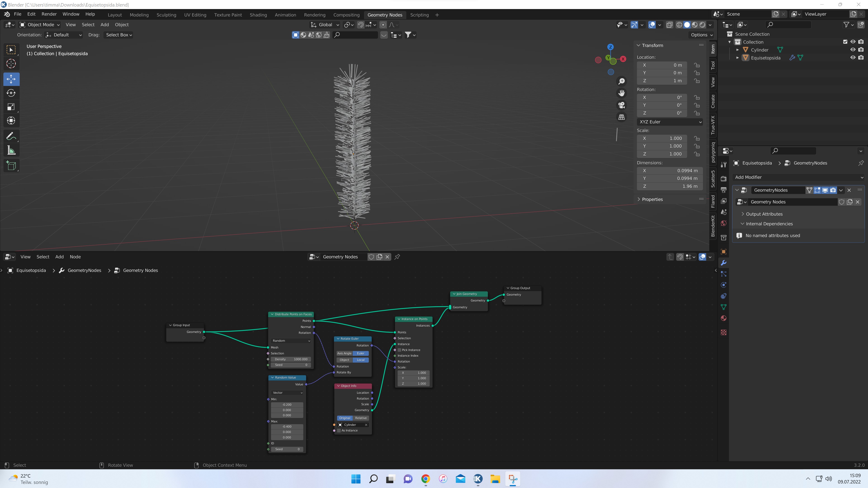Select the Transform tool

[x=11, y=120]
